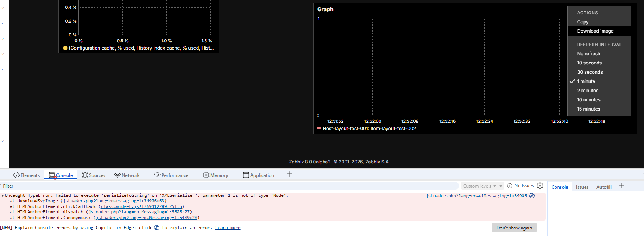
Task: Open the Network panel
Action: [127, 175]
